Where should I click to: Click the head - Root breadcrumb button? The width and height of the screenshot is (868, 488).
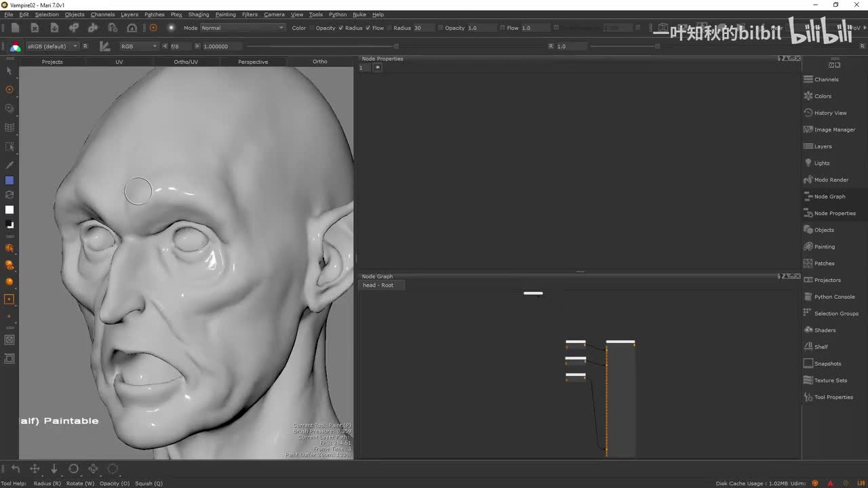[378, 285]
